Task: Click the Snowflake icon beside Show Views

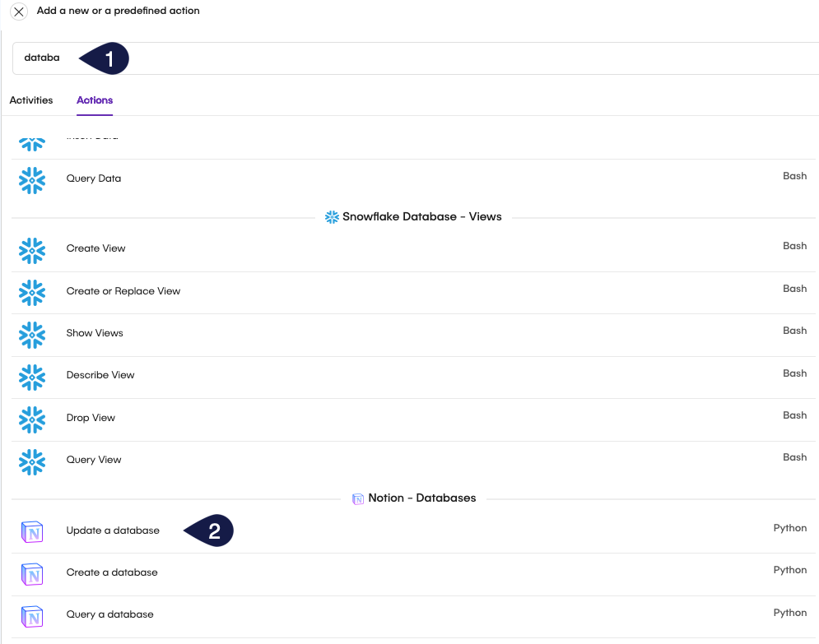Action: point(32,335)
